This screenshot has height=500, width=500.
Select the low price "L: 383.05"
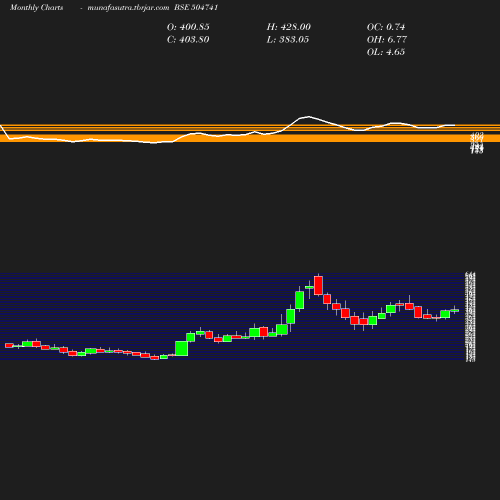[x=288, y=40]
